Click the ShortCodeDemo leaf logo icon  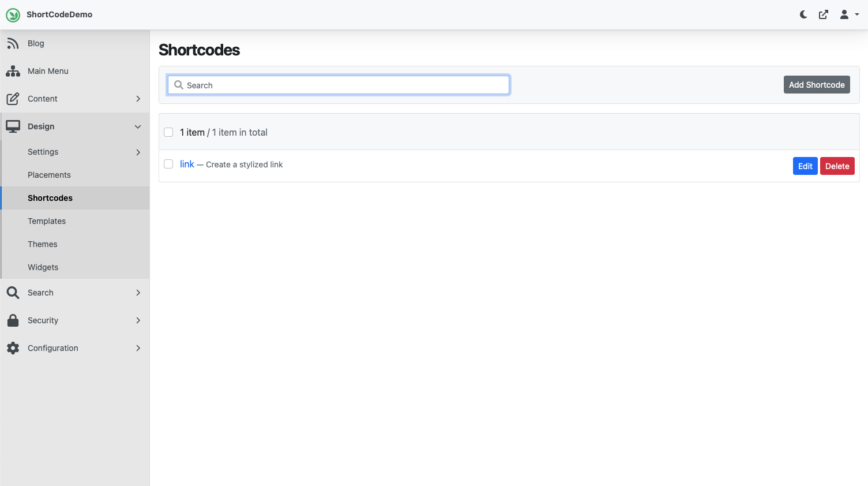13,14
